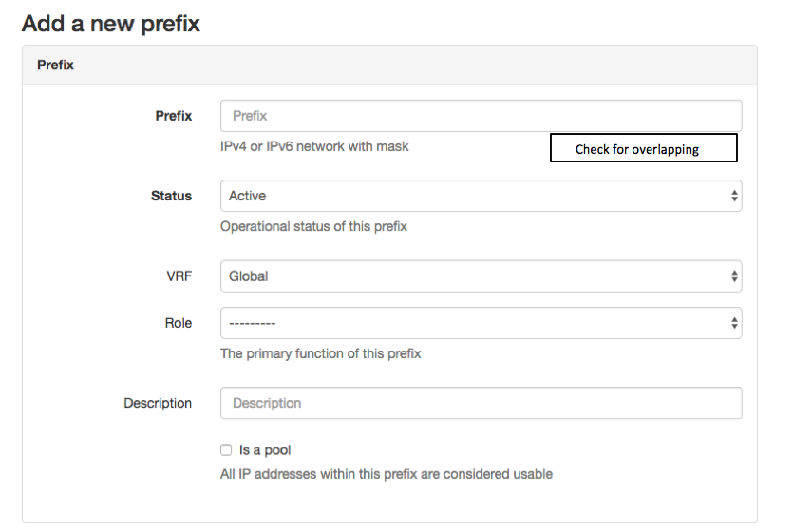Click the VRF field label
Screen dimensions: 793x532
[178, 275]
